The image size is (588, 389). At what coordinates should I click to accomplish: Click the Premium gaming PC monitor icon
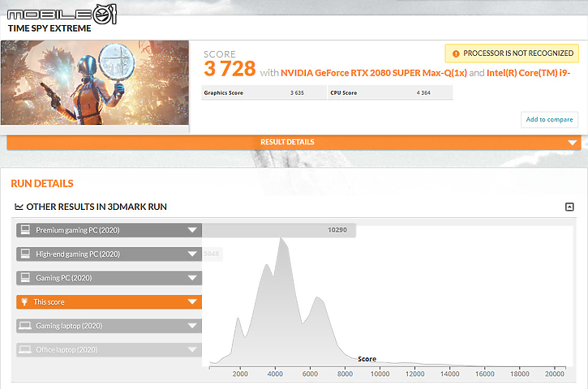tap(25, 229)
